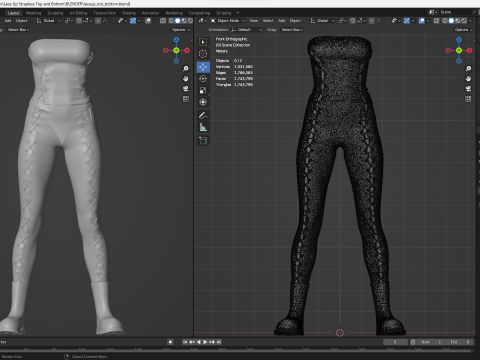Open the View menu in right viewport
Screen dimensions: 480x360
pyautogui.click(x=254, y=21)
